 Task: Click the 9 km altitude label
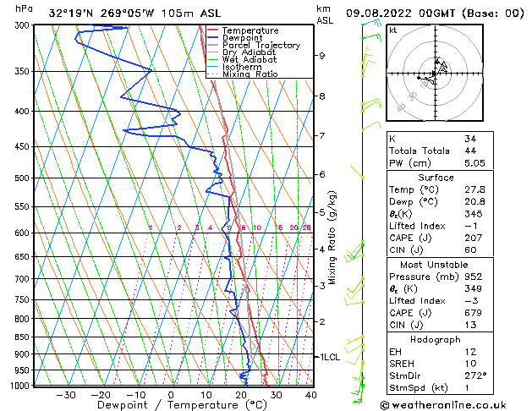[322, 56]
